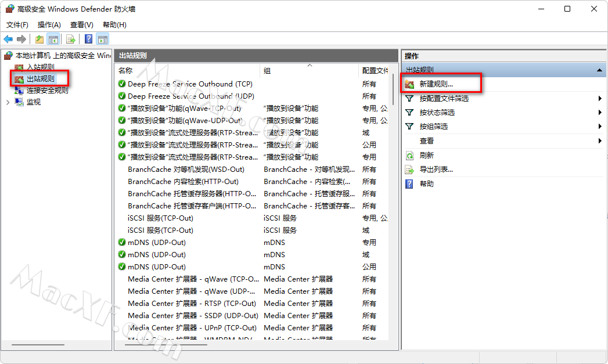
Task: Click the Up one level folder icon
Action: tap(39, 39)
